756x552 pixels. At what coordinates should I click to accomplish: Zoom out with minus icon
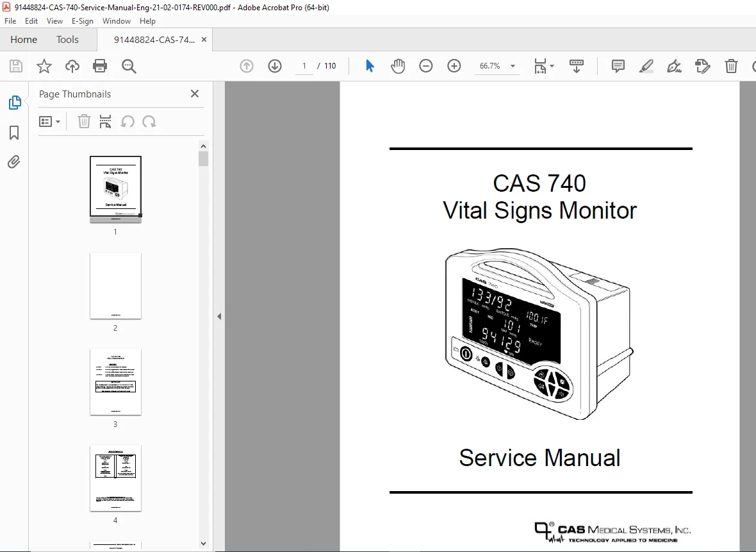click(x=426, y=66)
